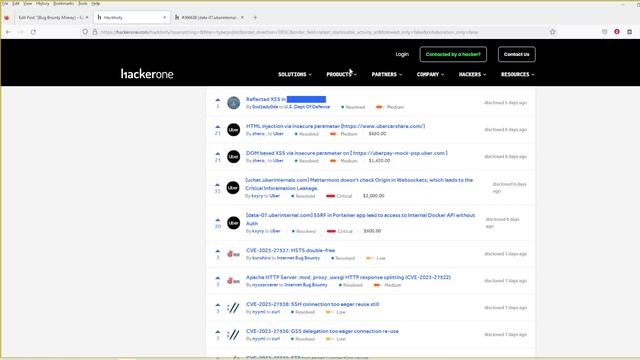Screen dimensions: 640x360
Task: Click the Firefox icon left of tabs
Action: coord(7,18)
